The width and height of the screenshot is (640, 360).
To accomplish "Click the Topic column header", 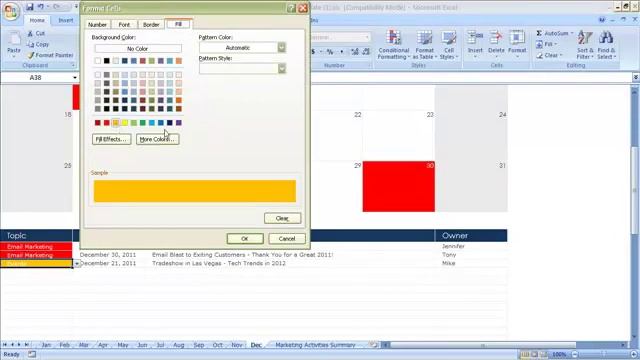I will pyautogui.click(x=36, y=236).
